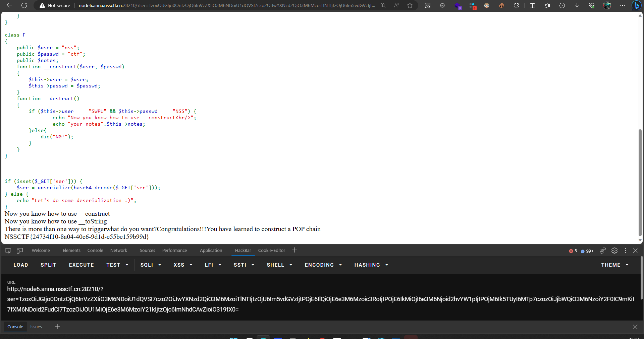644x339 pixels.
Task: Open the Downloads icon
Action: coord(577,5)
